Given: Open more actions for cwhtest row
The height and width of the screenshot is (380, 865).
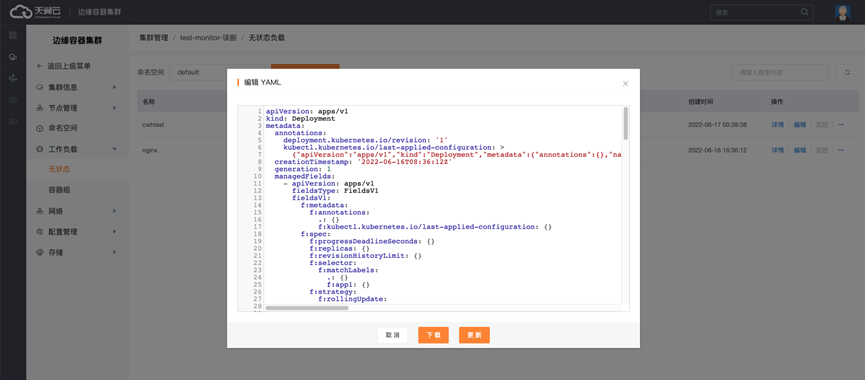Looking at the screenshot, I should coord(841,125).
